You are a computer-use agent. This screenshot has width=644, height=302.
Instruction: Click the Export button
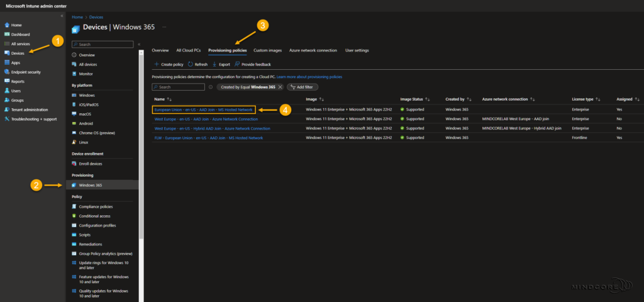pyautogui.click(x=221, y=65)
